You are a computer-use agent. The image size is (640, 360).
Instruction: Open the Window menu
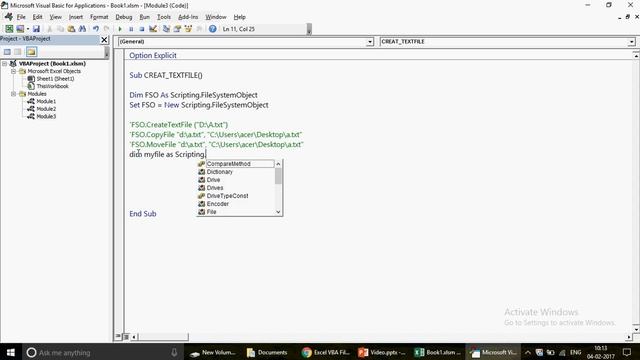tap(216, 17)
